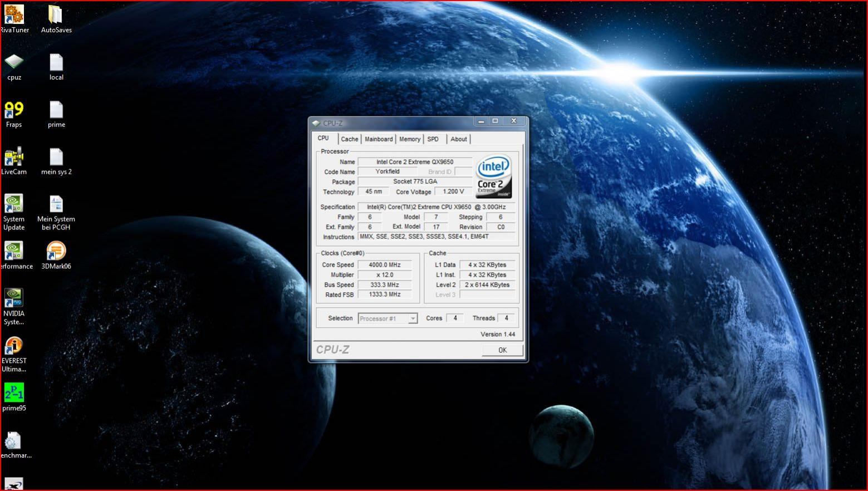The image size is (868, 491).
Task: Select the NVIDIA System desktop icon
Action: [x=14, y=307]
